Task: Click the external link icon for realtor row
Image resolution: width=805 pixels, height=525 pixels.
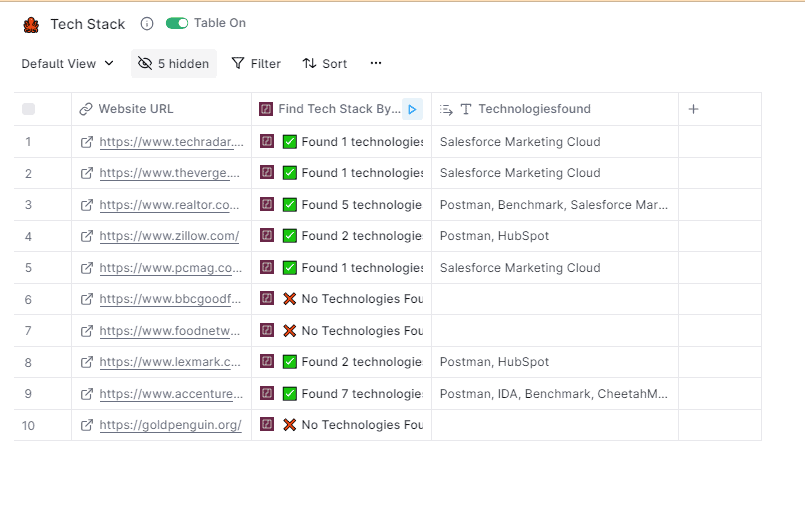Action: (87, 205)
